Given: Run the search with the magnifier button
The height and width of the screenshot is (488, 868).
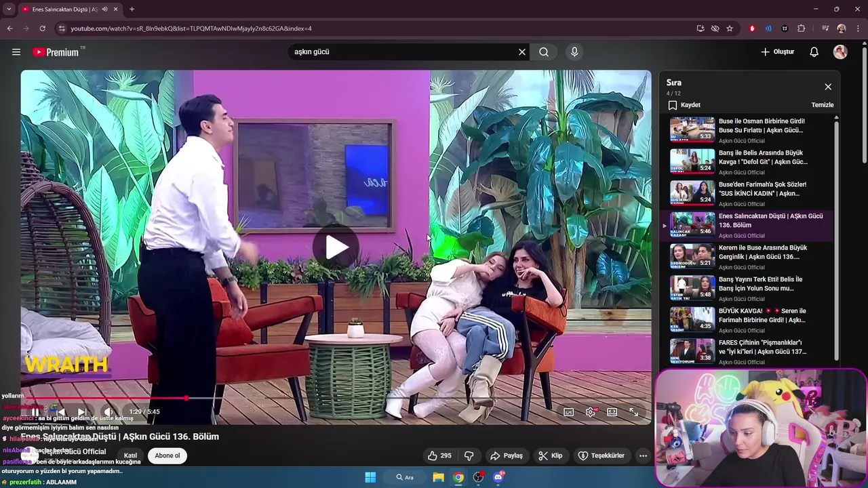Looking at the screenshot, I should coord(544,52).
